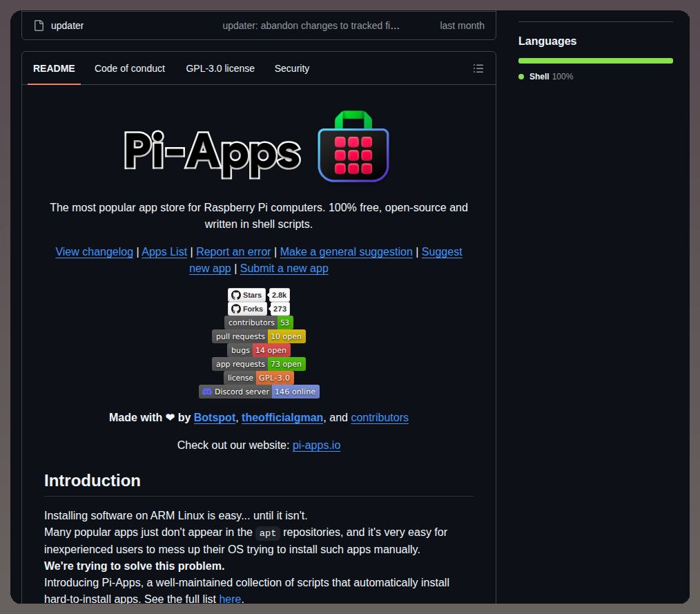The width and height of the screenshot is (700, 614).
Task: Click the Languages heading
Action: (x=547, y=41)
